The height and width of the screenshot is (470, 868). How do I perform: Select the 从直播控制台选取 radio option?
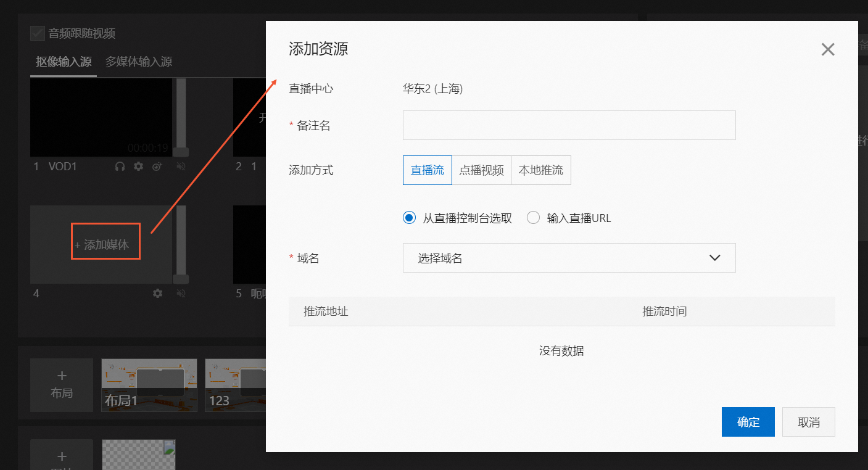[x=409, y=218]
